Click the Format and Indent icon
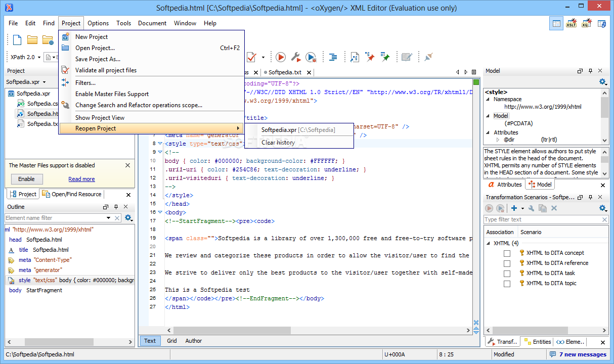The height and width of the screenshot is (364, 614). tap(333, 57)
